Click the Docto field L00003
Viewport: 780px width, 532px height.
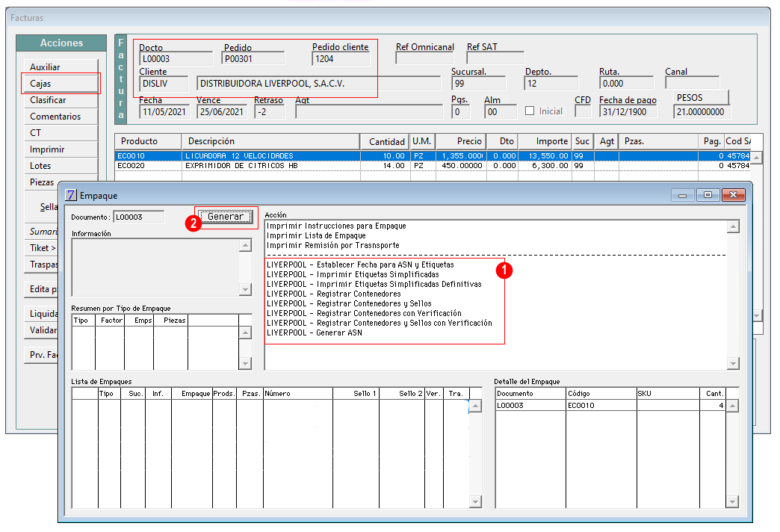tap(176, 59)
